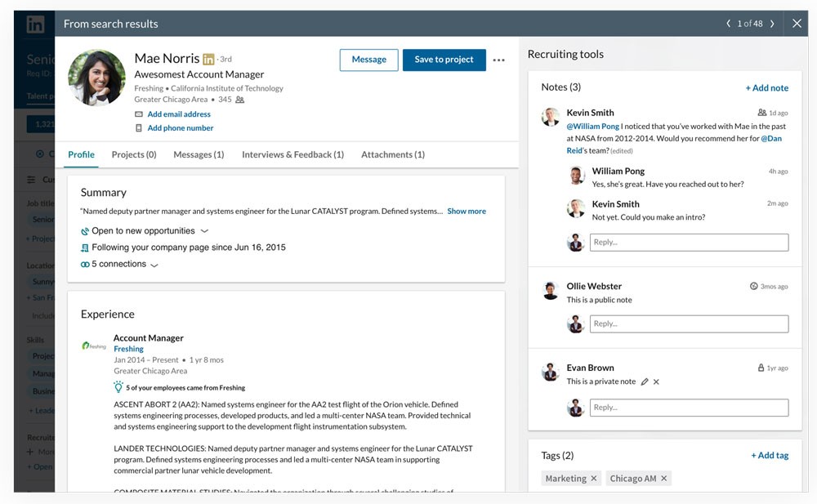Expand the Open to new opportunities chevron
Viewport: 817px width, 504px height.
[204, 231]
